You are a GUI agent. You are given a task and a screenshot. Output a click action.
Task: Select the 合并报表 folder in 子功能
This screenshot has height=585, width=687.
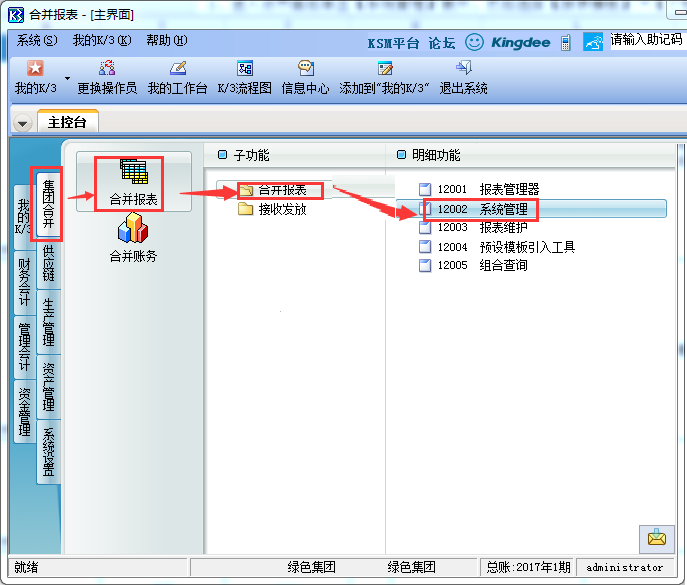pyautogui.click(x=273, y=190)
